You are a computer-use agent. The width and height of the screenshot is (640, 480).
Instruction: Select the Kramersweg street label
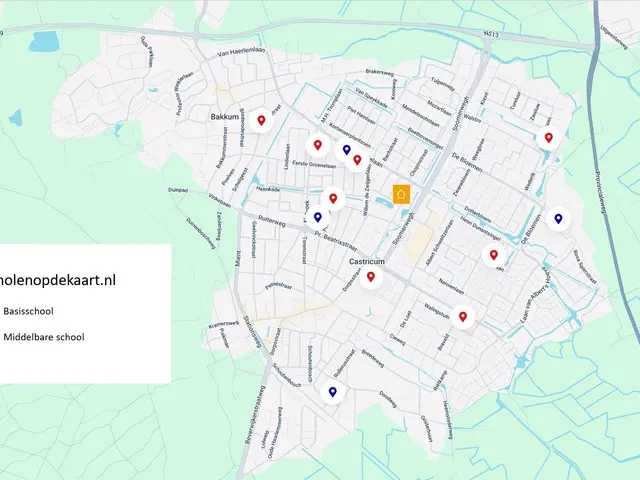(x=223, y=324)
